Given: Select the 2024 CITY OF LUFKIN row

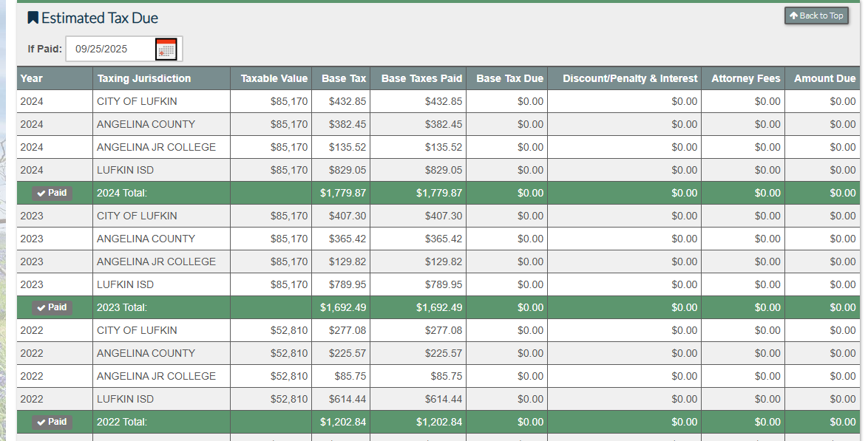Looking at the screenshot, I should [x=137, y=101].
